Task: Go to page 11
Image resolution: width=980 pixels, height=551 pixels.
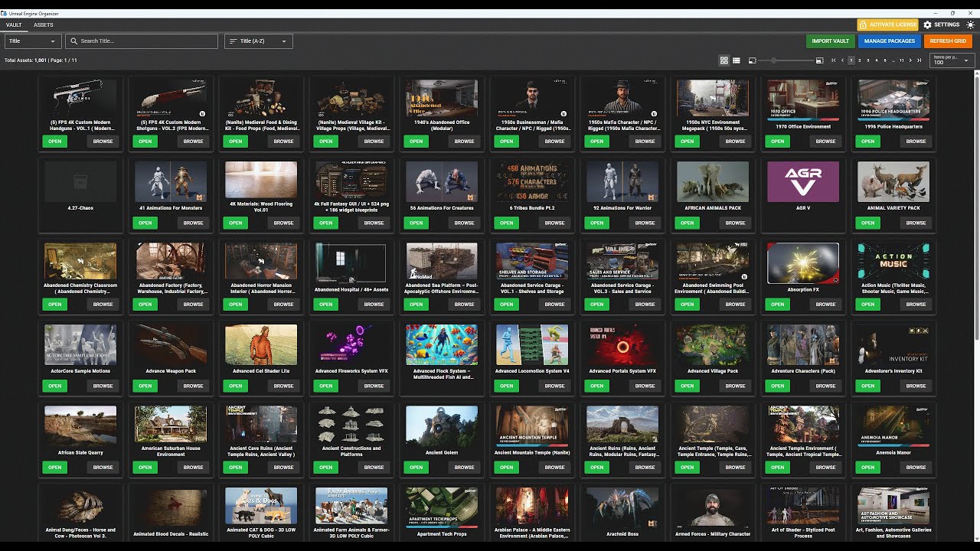Action: click(x=901, y=60)
